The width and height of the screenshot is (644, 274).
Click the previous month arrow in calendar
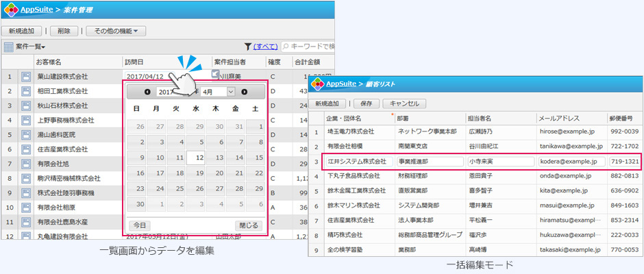coord(148,92)
